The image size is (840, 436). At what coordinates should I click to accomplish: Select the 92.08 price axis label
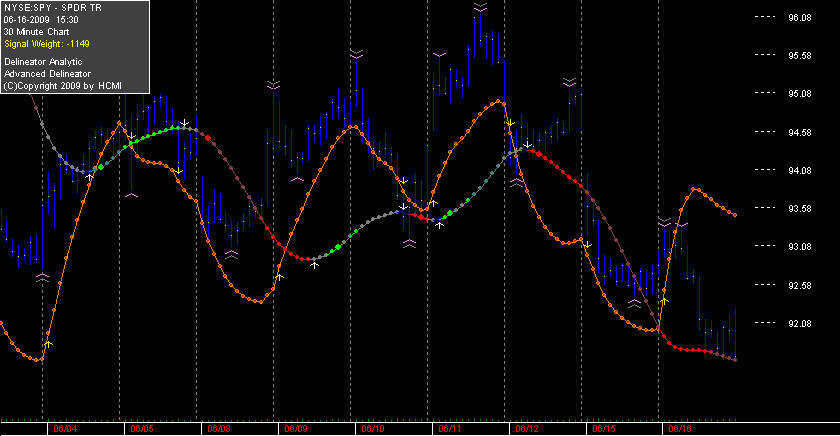tap(800, 324)
